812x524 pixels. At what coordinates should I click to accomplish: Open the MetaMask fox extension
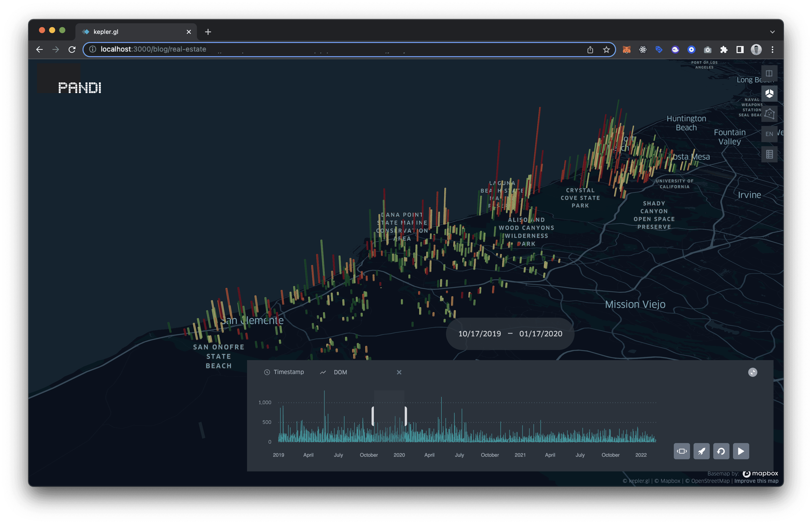point(626,50)
